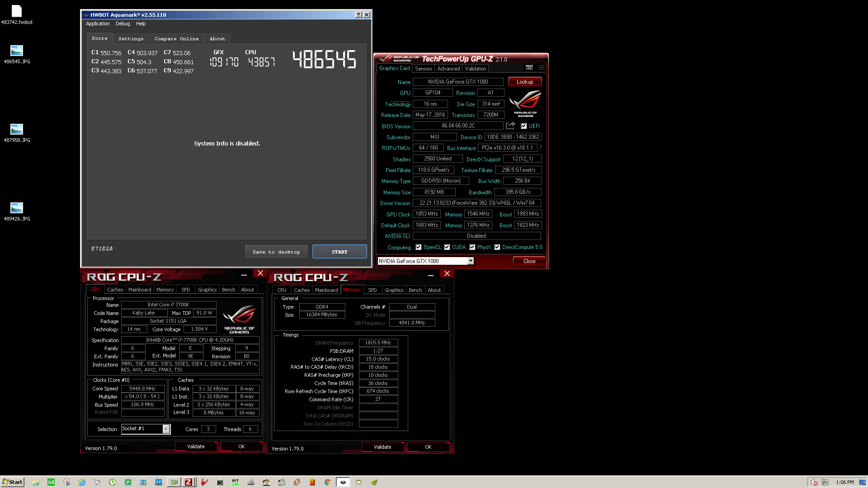The height and width of the screenshot is (488, 868).
Task: Click the DRAM Frequency value 1815.5 MHz
Action: click(378, 343)
